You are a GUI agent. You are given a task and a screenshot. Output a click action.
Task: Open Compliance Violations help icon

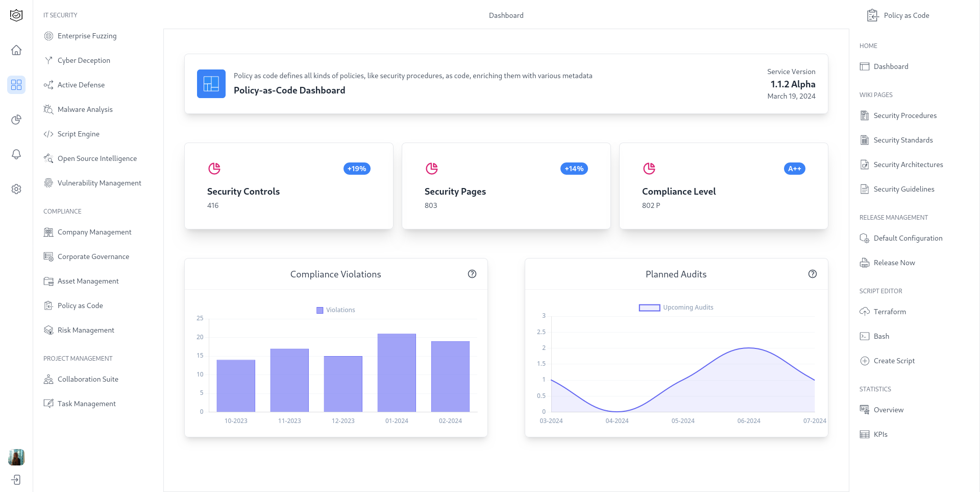[x=472, y=274]
